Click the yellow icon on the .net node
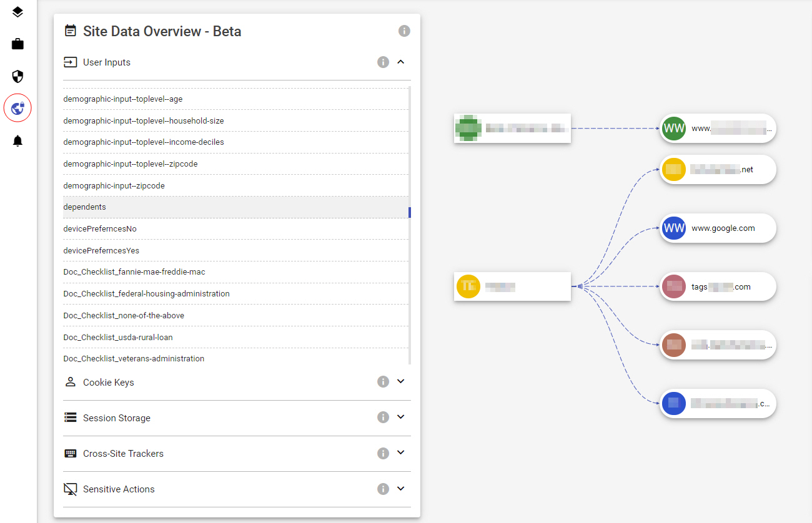 point(675,169)
